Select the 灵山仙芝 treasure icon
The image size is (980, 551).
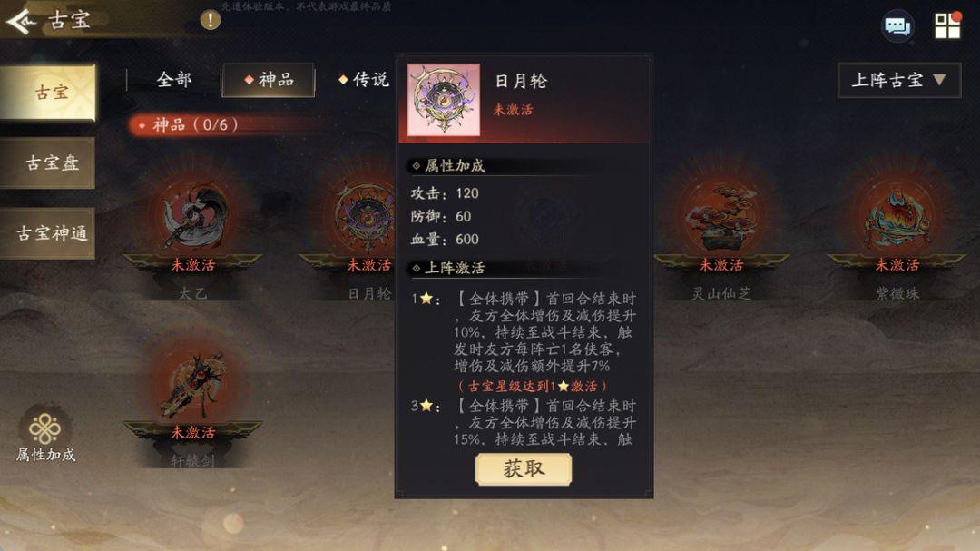coord(720,216)
